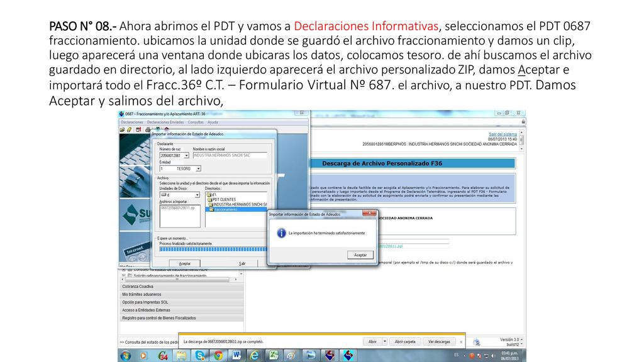Open the Declaraciones menu

tap(132, 123)
